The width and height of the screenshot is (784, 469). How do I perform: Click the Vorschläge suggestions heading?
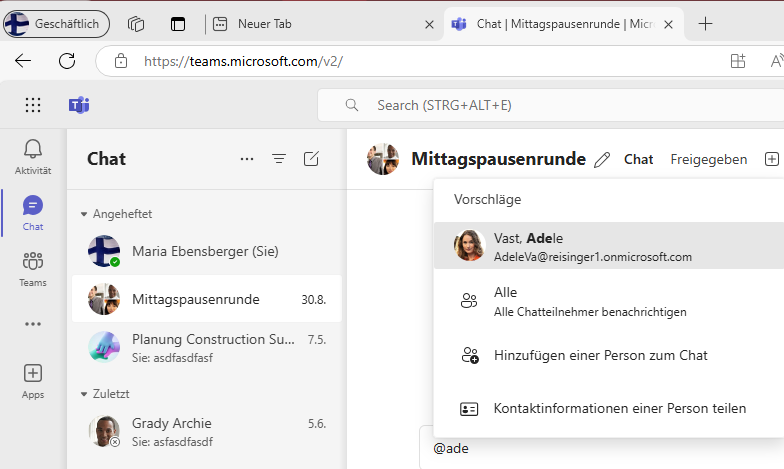click(488, 200)
